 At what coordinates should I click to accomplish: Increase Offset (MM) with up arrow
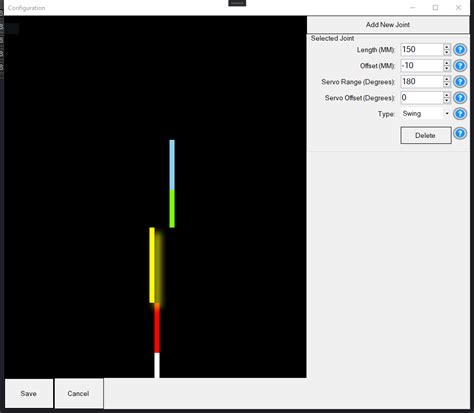(x=447, y=63)
